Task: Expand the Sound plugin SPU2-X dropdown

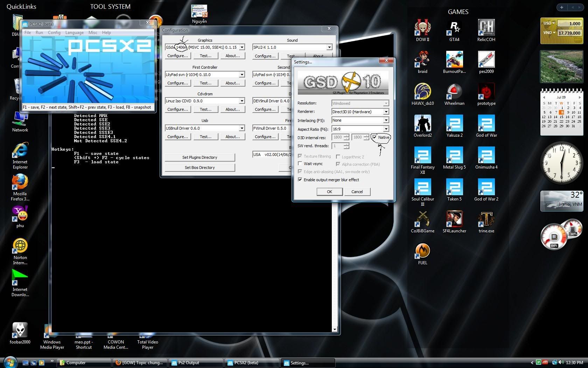Action: tap(329, 47)
